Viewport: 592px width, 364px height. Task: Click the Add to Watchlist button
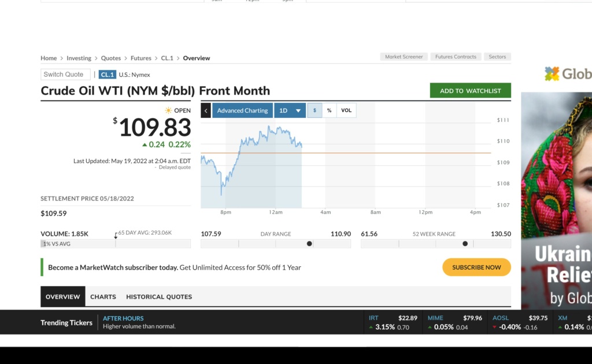(x=471, y=91)
